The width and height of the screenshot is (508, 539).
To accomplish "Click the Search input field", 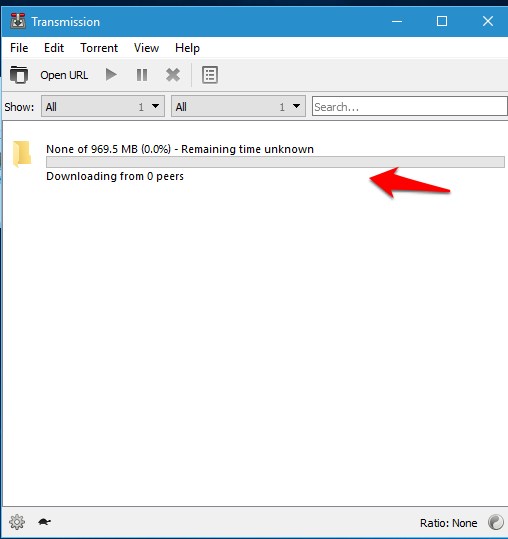I will [x=410, y=106].
